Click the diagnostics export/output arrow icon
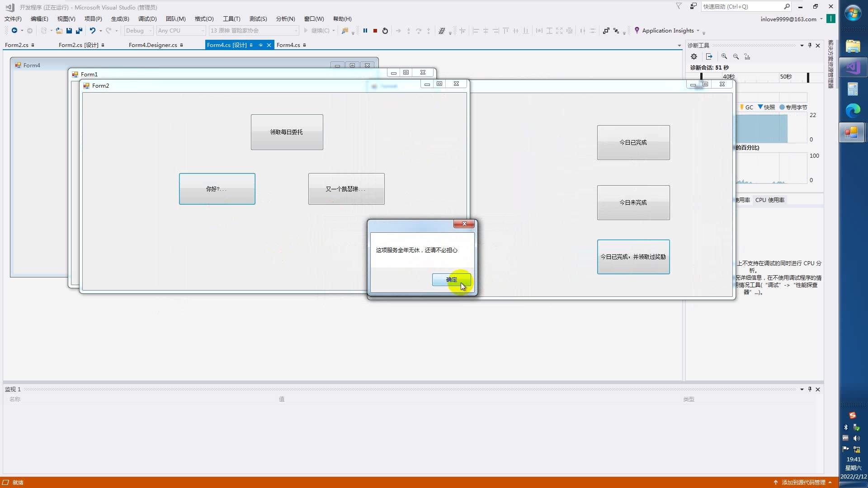 click(709, 56)
